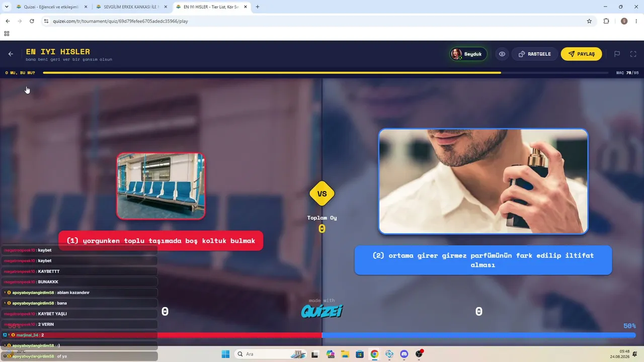The image size is (644, 362).
Task: Click the yellow VS diamond badge
Action: coord(322,194)
